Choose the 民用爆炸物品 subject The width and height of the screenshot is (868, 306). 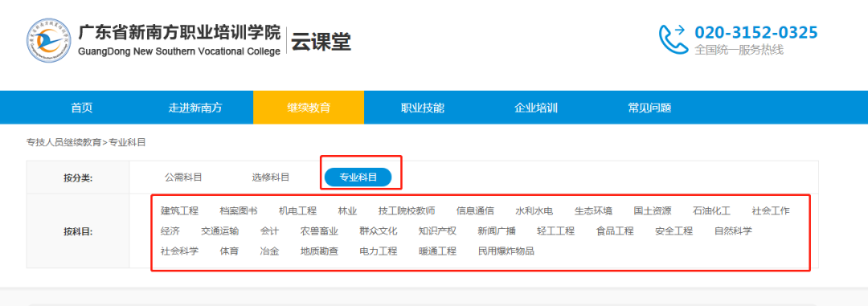click(x=506, y=251)
